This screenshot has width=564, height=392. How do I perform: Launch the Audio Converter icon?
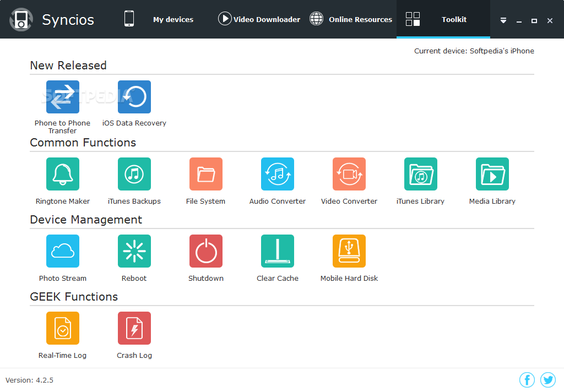click(x=278, y=174)
